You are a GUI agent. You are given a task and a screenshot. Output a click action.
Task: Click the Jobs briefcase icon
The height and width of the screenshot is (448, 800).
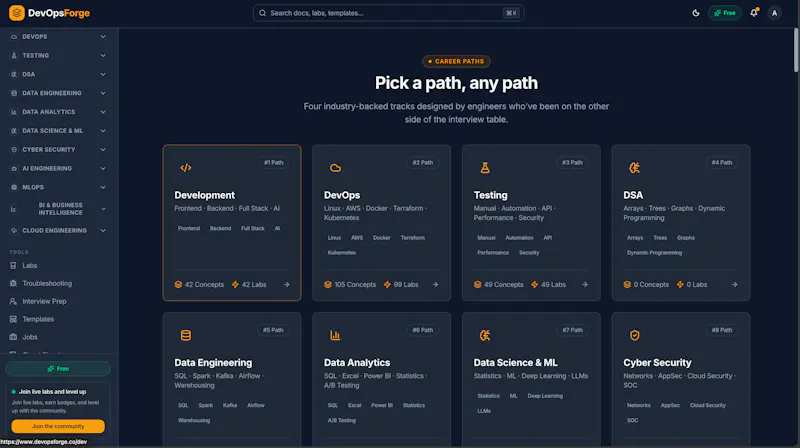coord(13,337)
